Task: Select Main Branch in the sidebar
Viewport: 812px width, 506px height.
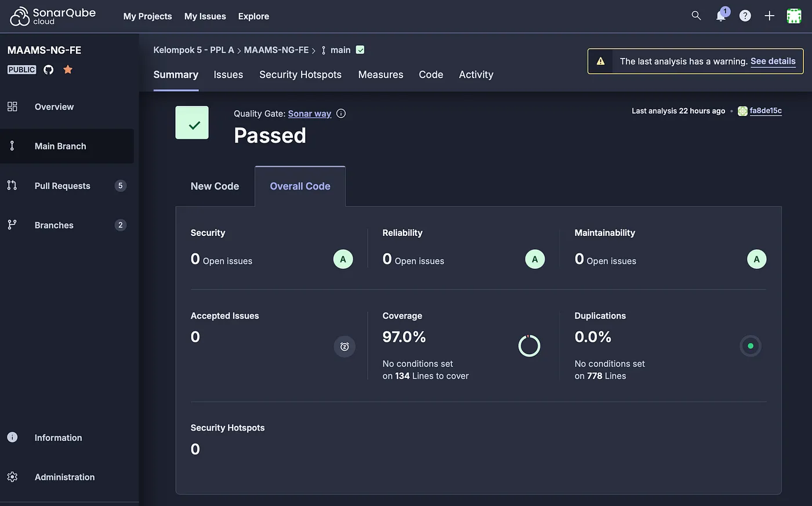Action: point(67,146)
